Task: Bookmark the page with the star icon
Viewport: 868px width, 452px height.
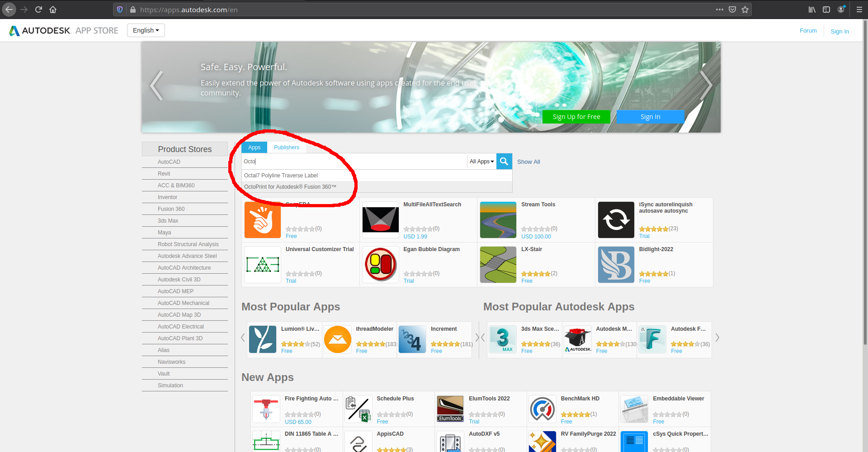Action: tap(745, 10)
